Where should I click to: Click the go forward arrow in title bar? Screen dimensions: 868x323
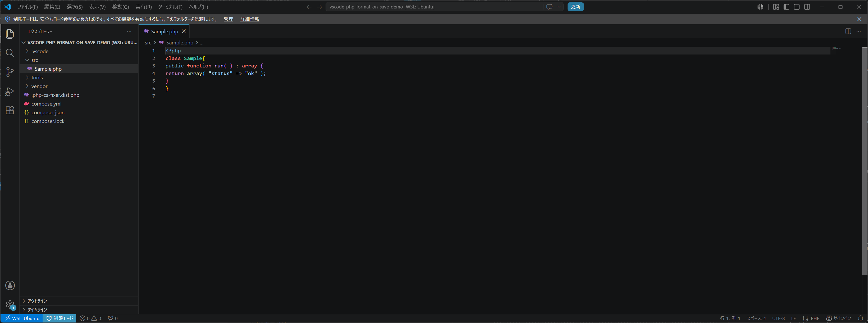(319, 7)
